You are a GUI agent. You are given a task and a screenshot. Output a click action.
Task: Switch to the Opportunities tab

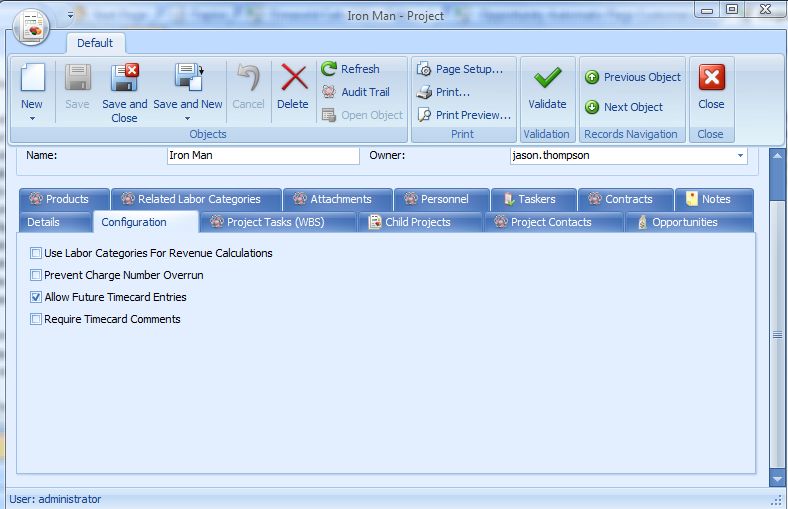[689, 222]
